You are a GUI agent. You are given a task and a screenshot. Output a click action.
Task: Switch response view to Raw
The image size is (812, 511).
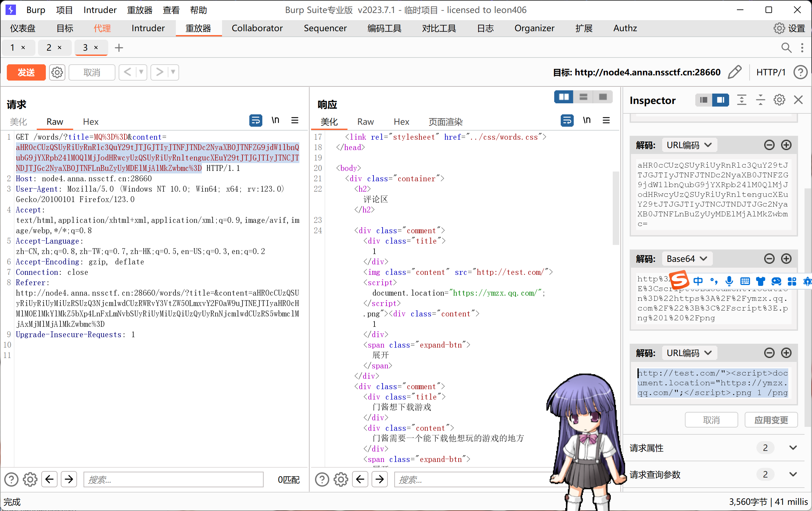[x=366, y=122]
